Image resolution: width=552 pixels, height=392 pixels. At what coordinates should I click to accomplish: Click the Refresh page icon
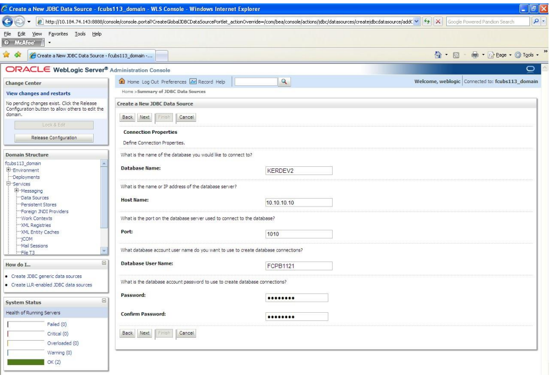(427, 22)
